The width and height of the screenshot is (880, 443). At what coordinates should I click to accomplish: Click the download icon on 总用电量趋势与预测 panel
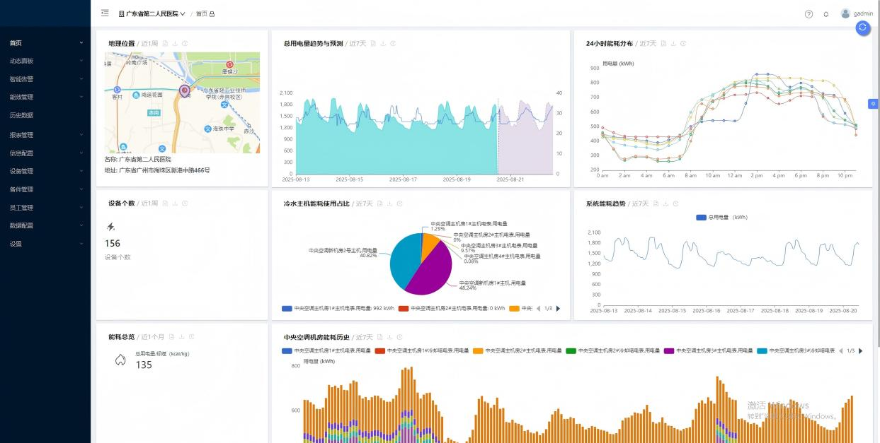point(383,44)
